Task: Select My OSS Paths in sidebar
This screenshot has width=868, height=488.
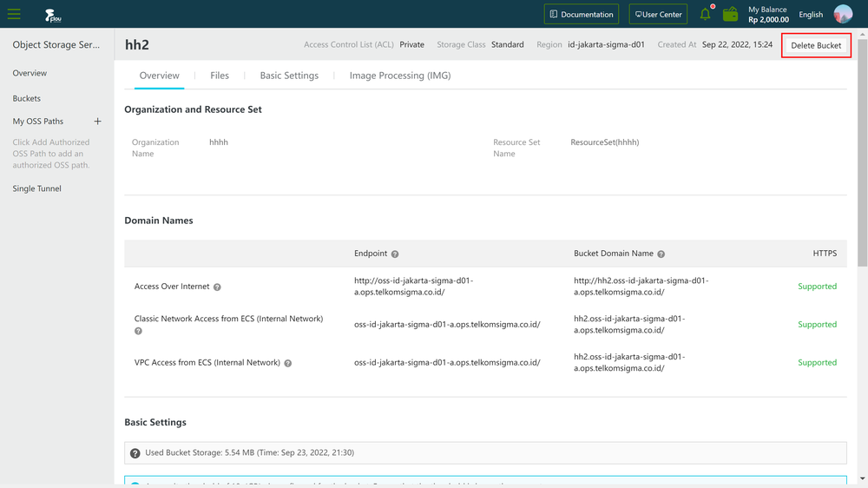Action: pos(38,122)
